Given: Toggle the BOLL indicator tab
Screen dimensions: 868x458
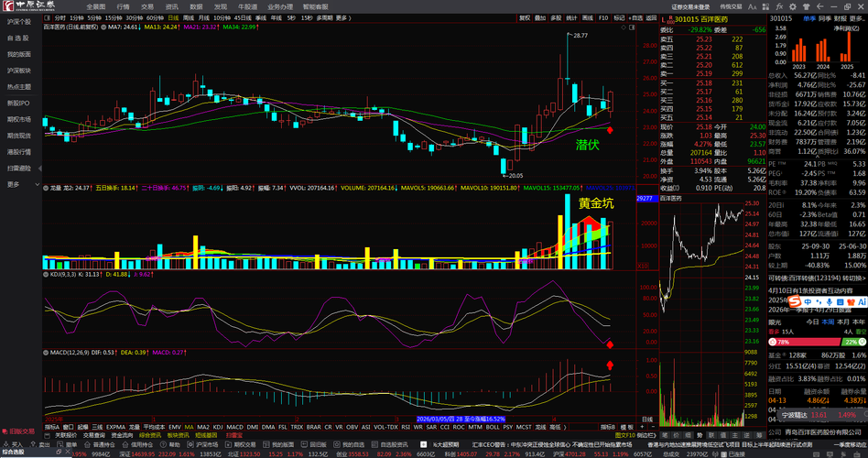Looking at the screenshot, I should [492, 427].
